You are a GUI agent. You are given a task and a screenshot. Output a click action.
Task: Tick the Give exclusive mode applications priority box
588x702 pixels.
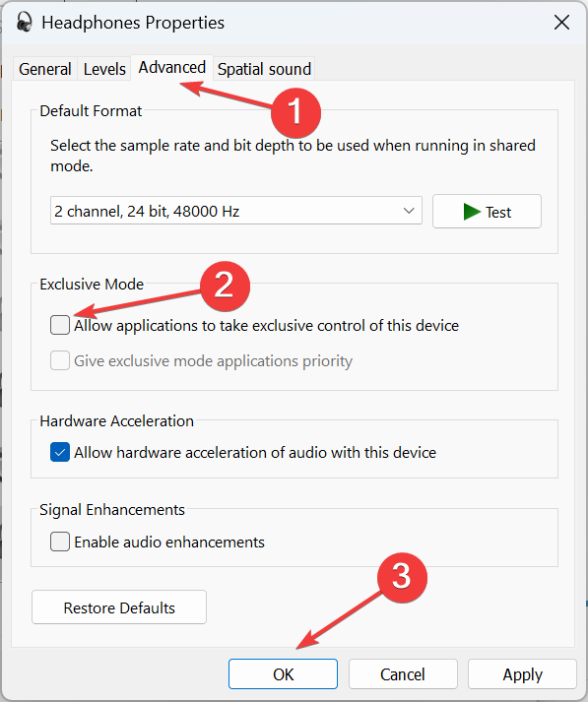[x=60, y=360]
